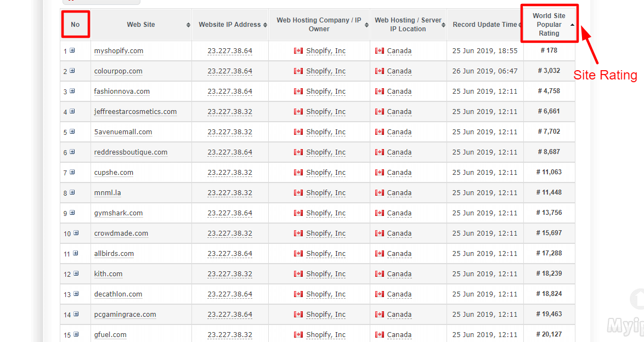The height and width of the screenshot is (342, 644).
Task: Expand row 7 plus icon for cupshe.com
Action: 72,172
